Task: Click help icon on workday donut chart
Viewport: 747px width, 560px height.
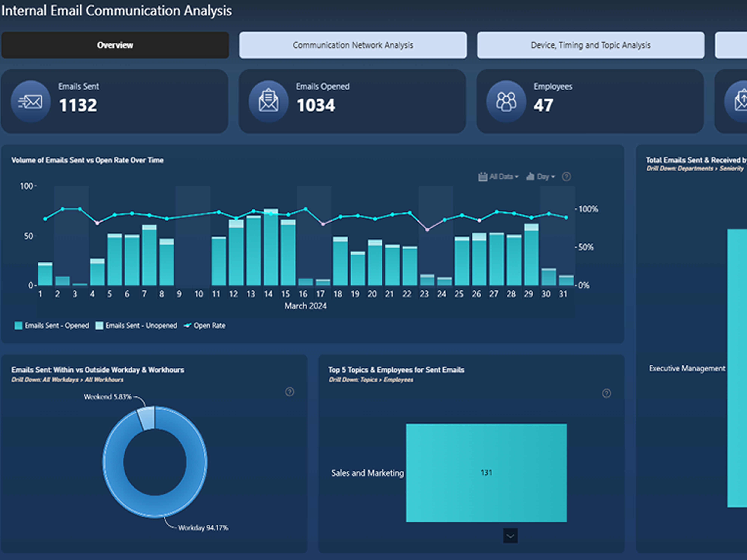Action: click(x=290, y=392)
